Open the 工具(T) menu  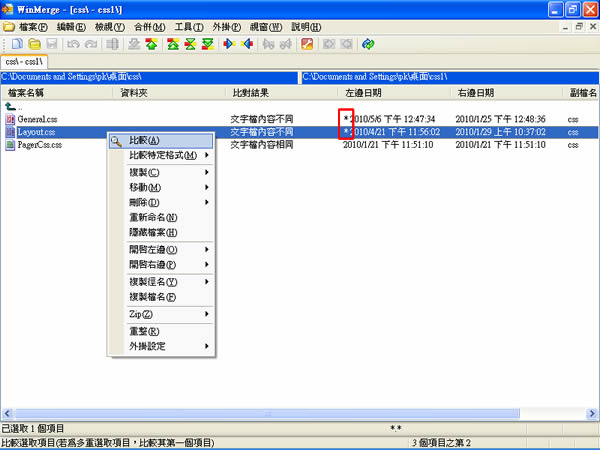(x=189, y=27)
